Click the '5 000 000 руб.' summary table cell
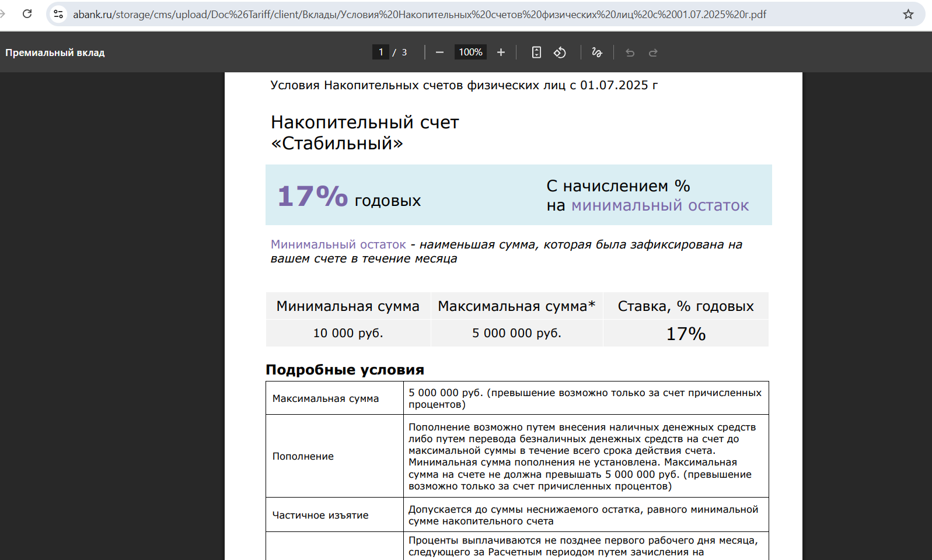This screenshot has width=932, height=560. coord(516,333)
